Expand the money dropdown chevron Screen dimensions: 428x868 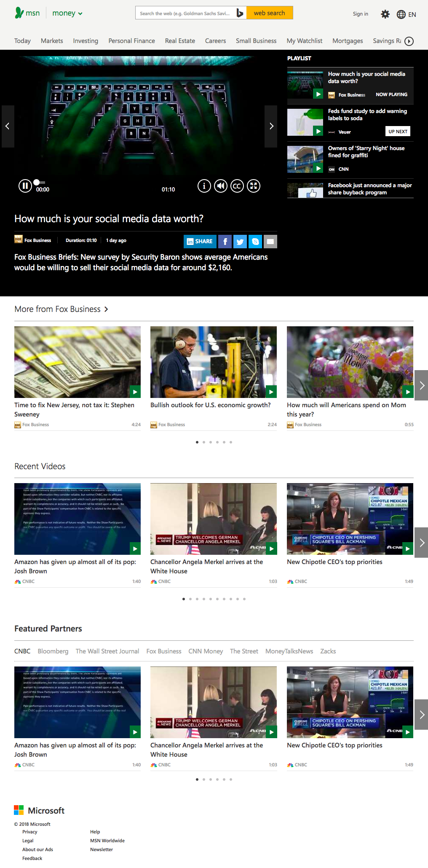pos(80,14)
